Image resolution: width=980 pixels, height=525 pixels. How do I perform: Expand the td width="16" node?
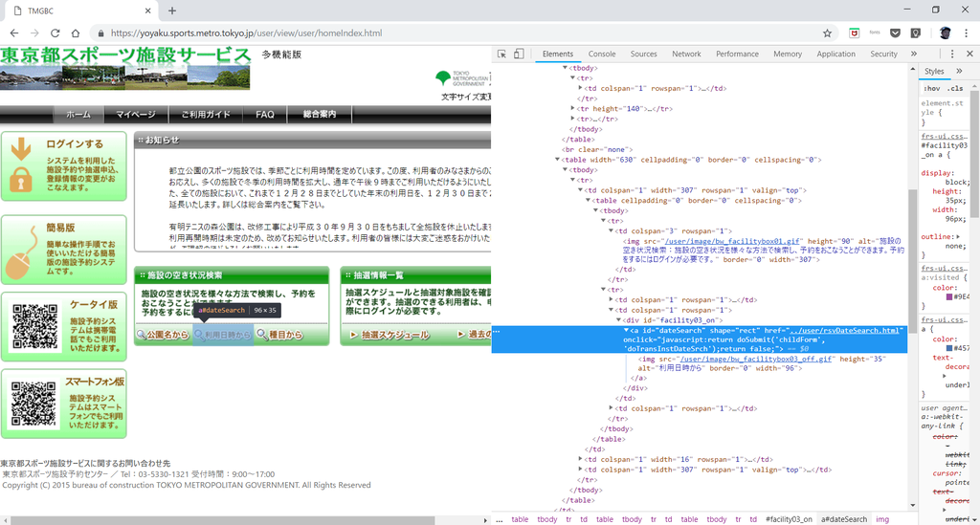click(581, 459)
